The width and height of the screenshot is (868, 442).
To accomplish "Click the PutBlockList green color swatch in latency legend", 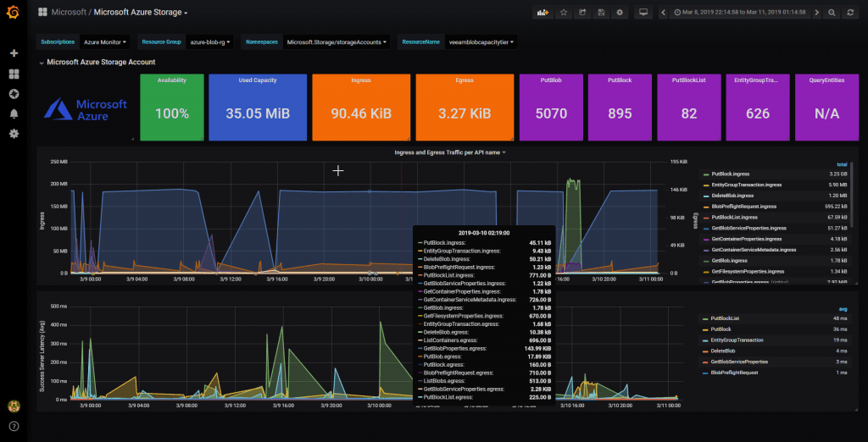I will (705, 318).
